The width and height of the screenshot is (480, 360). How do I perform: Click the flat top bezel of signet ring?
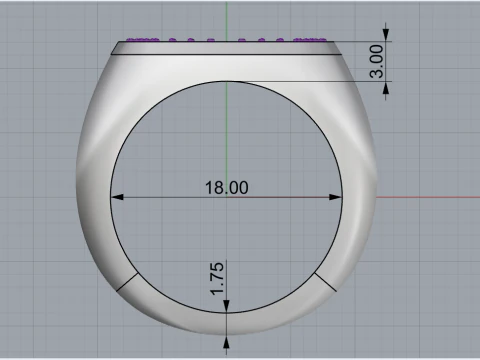tap(227, 48)
